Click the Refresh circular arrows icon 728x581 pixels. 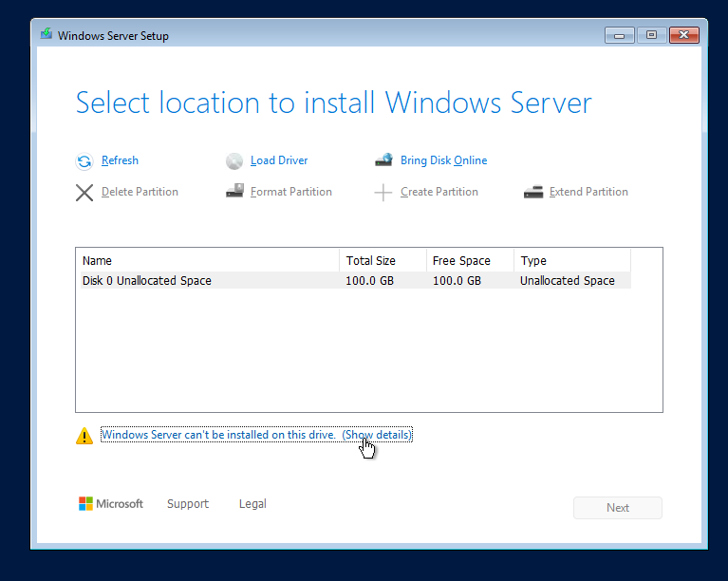[x=84, y=161]
